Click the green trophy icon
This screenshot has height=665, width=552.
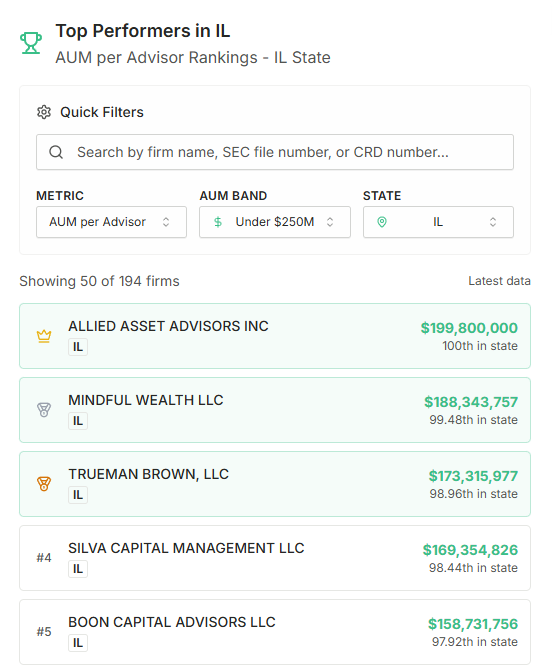click(x=31, y=43)
